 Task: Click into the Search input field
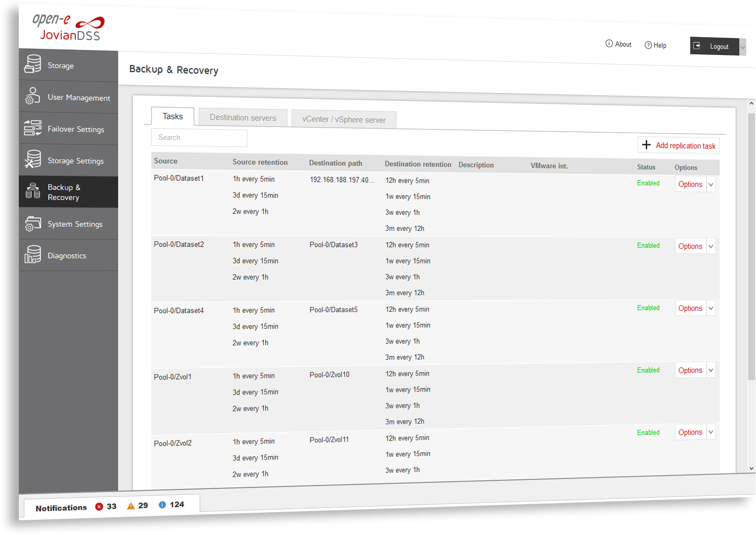pos(199,138)
